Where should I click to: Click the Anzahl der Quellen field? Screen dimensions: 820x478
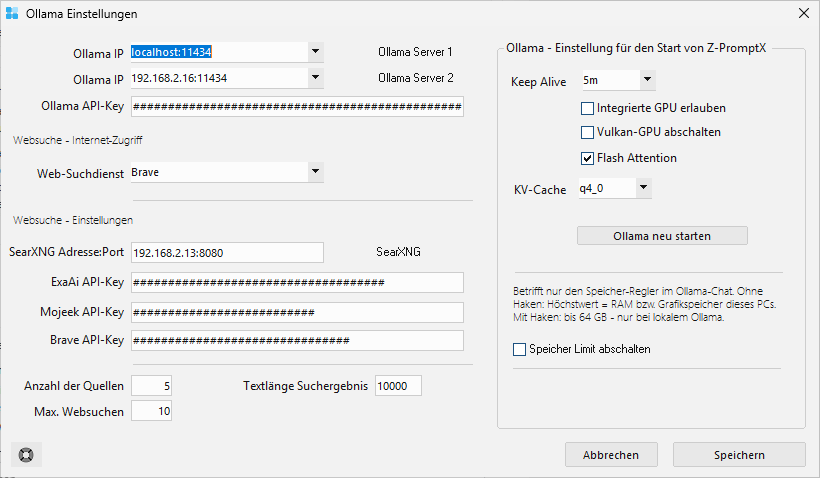pyautogui.click(x=151, y=386)
